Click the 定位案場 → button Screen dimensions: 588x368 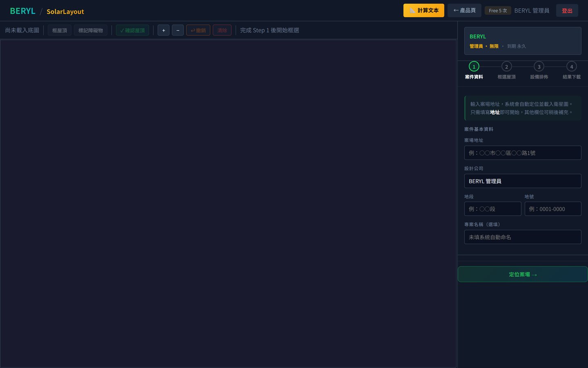coord(523,274)
